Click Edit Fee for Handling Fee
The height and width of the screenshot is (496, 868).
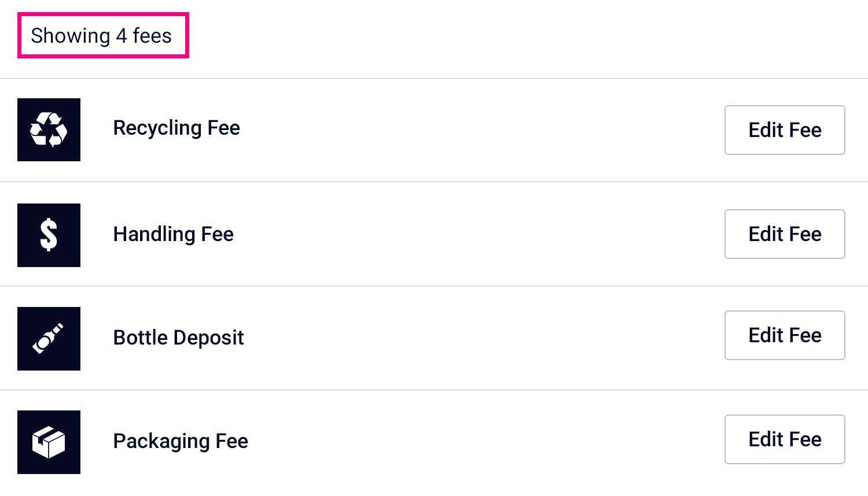click(785, 234)
